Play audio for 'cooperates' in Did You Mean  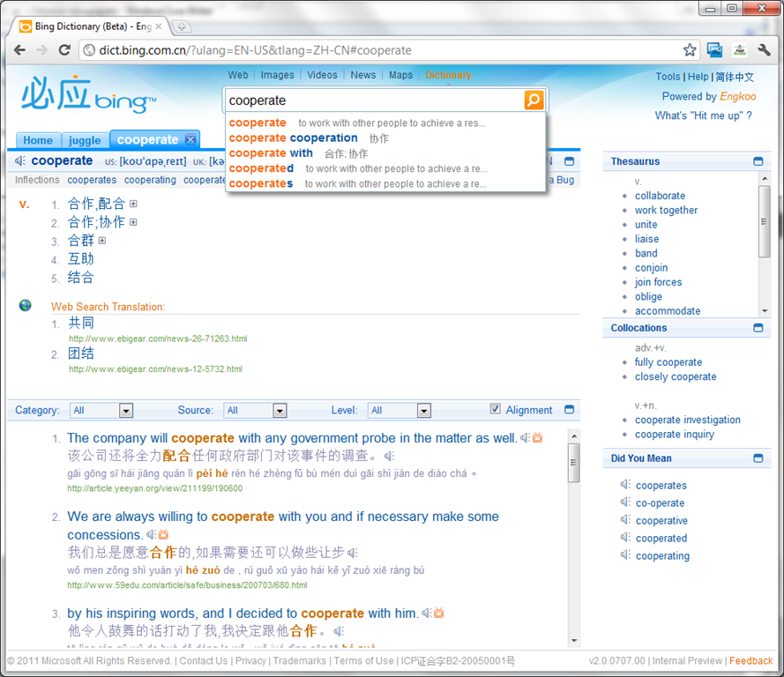[x=625, y=485]
